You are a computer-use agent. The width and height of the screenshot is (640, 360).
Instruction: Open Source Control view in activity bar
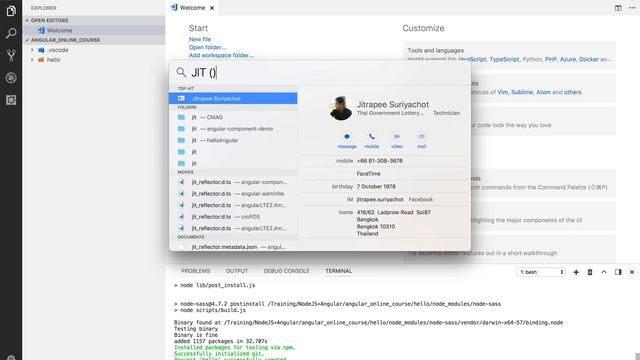[x=11, y=55]
